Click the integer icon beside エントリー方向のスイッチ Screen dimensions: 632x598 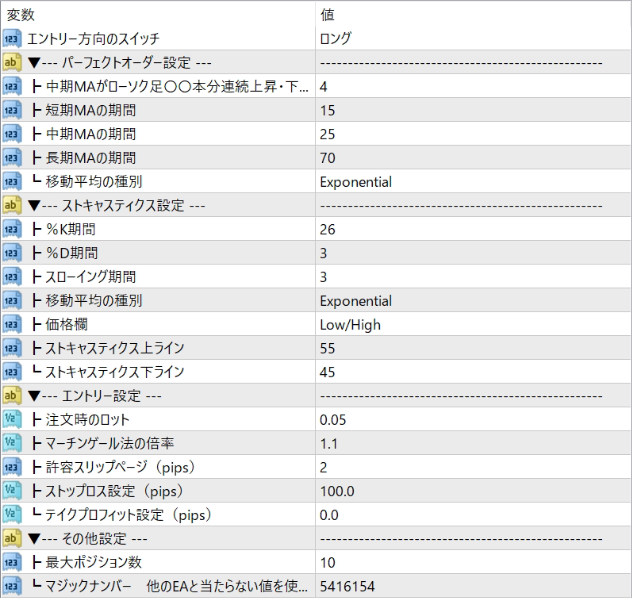click(12, 39)
